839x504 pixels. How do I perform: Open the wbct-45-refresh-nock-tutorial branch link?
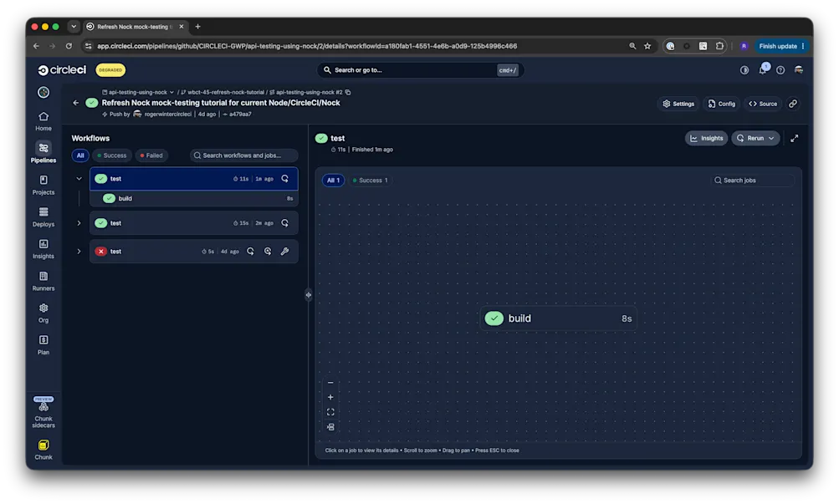click(222, 92)
